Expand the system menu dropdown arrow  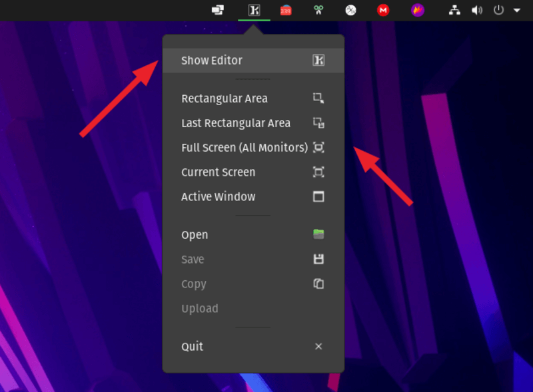pyautogui.click(x=517, y=10)
